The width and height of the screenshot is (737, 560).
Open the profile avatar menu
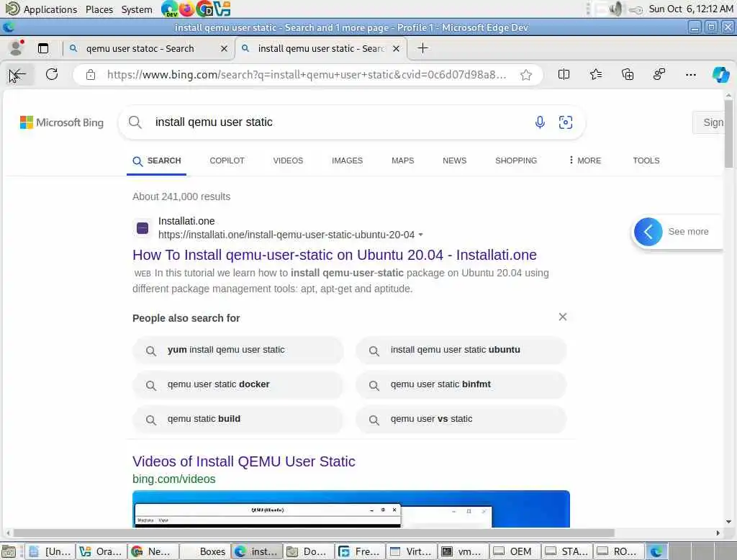pyautogui.click(x=17, y=48)
